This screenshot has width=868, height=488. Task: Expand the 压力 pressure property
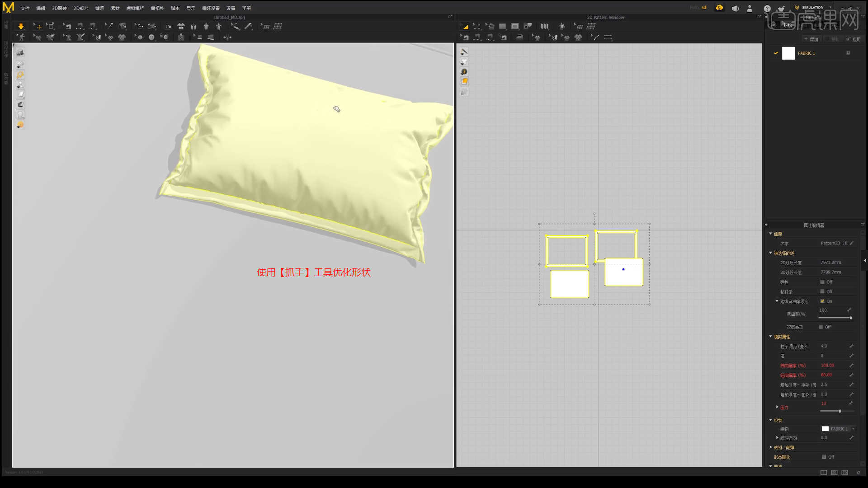tap(777, 407)
